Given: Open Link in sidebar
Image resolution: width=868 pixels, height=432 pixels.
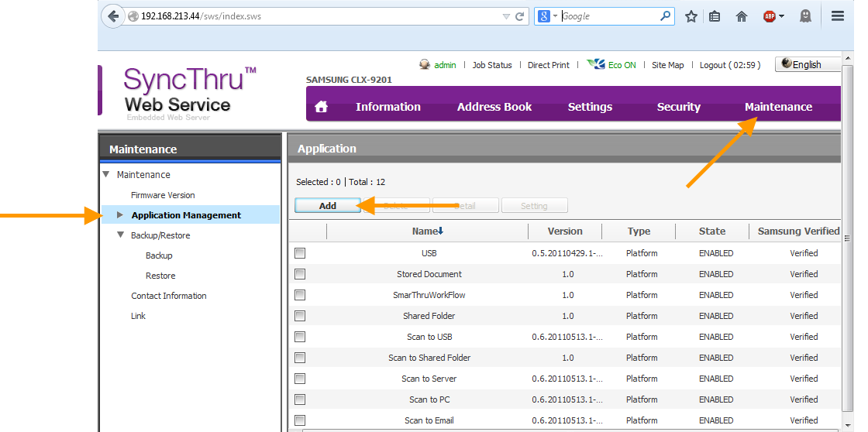Looking at the screenshot, I should (139, 316).
